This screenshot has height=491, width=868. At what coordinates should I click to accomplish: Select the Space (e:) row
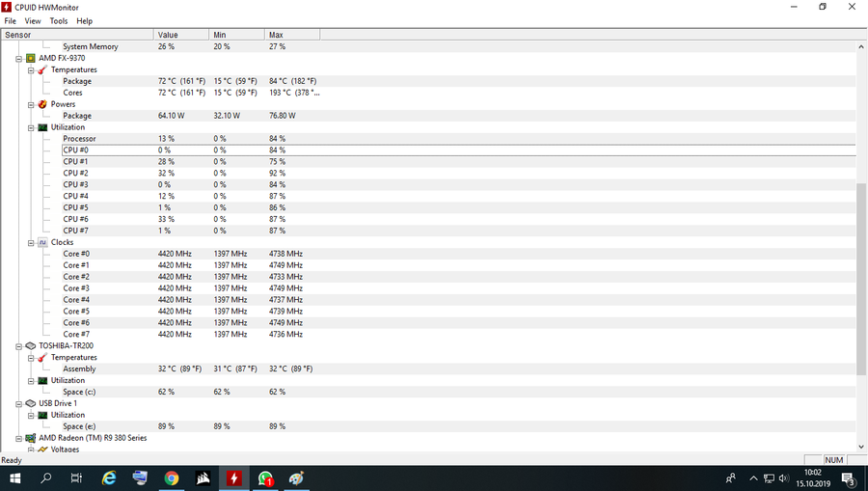click(x=459, y=426)
